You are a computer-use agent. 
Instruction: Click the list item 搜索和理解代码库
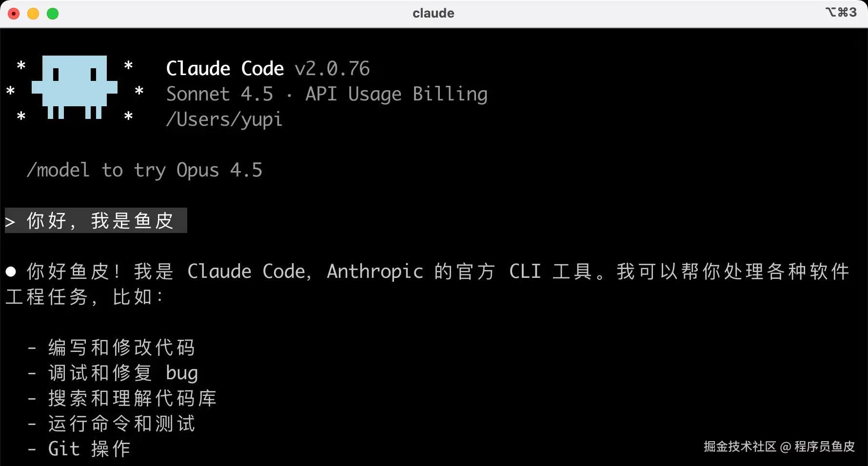coord(132,398)
